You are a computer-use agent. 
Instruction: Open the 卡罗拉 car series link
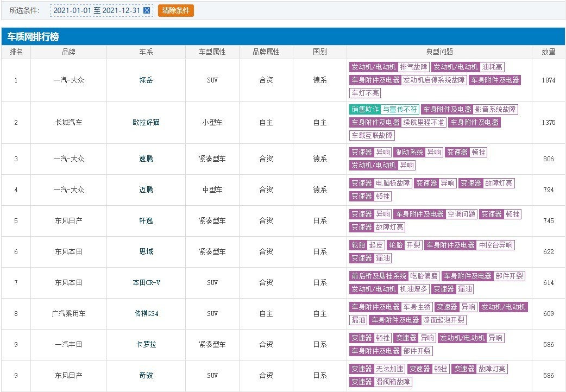tap(146, 344)
